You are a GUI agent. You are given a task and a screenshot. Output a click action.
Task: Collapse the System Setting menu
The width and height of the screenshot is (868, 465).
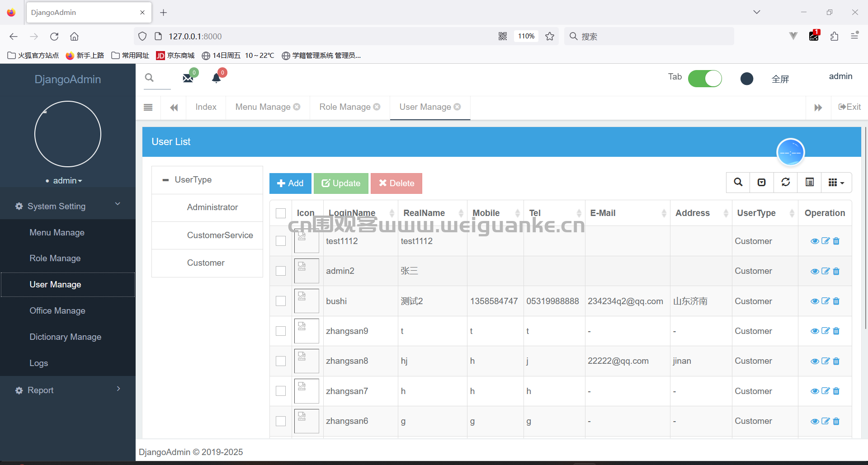tap(68, 206)
